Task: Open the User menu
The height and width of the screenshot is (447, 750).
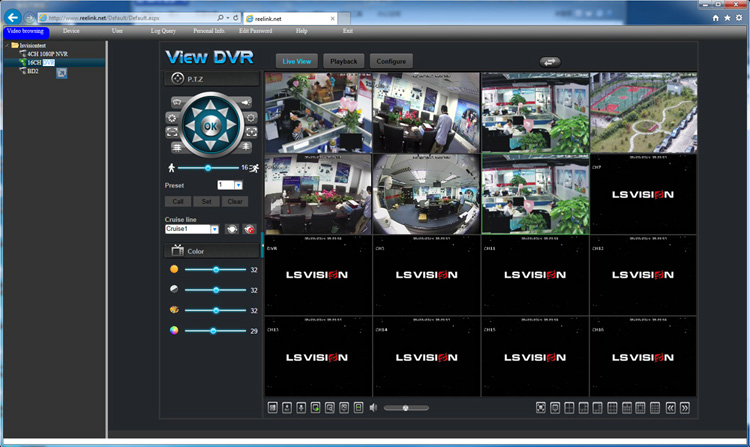Action: point(117,31)
